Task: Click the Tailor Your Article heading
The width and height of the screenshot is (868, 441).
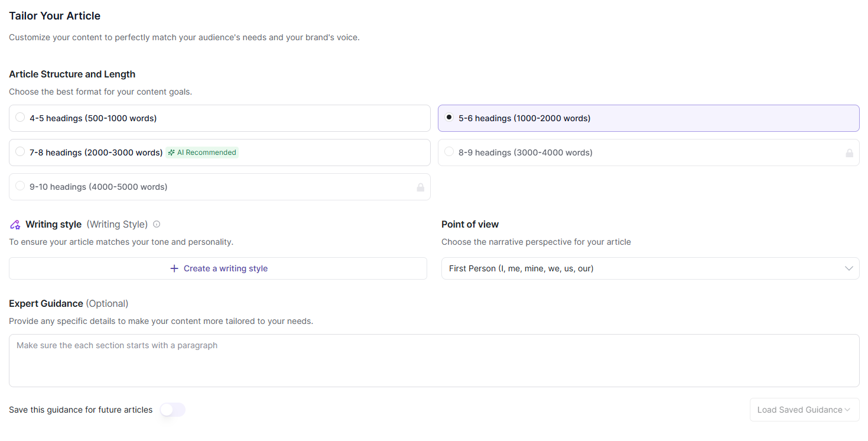Action: click(x=55, y=16)
